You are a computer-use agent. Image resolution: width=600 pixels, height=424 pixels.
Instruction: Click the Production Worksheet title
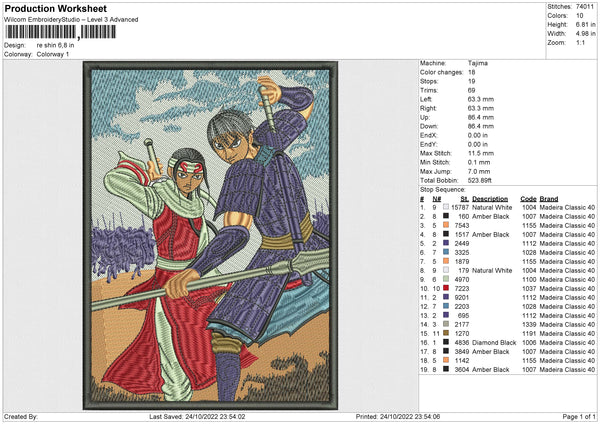click(55, 8)
